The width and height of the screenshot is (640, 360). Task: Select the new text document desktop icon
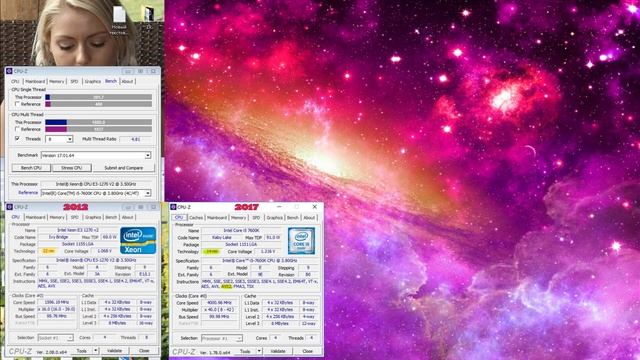coord(119,20)
